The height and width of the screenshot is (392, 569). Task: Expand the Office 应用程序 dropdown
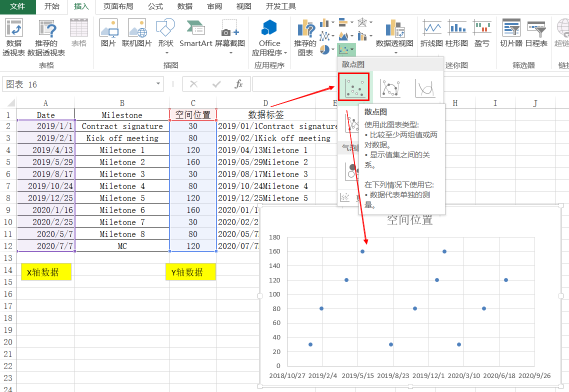[x=285, y=53]
